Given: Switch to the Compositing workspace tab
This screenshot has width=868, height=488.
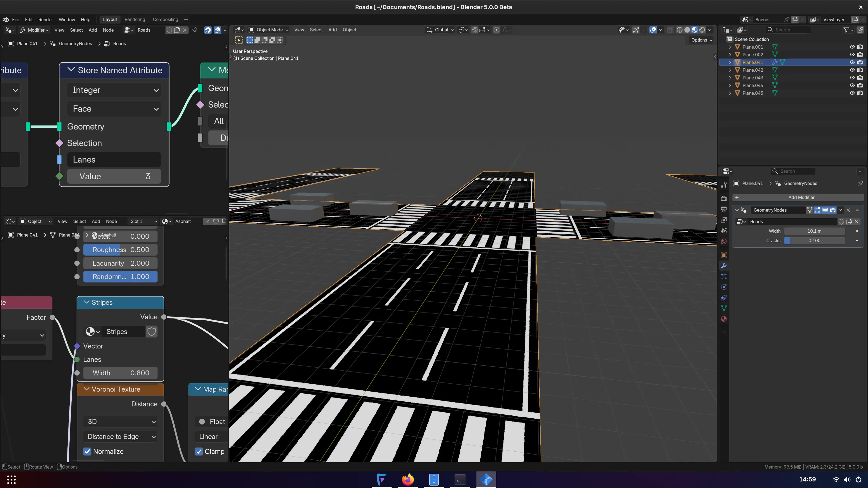Looking at the screenshot, I should 165,19.
